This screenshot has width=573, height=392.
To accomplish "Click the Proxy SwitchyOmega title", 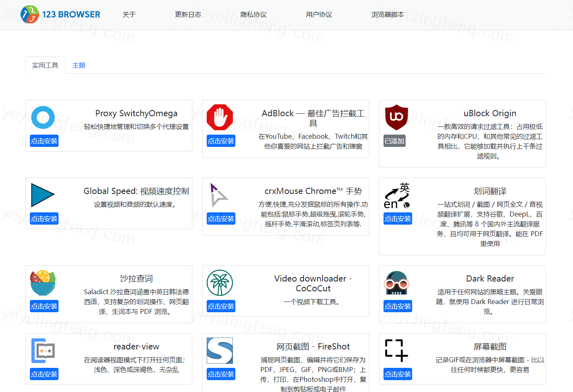I will click(136, 113).
